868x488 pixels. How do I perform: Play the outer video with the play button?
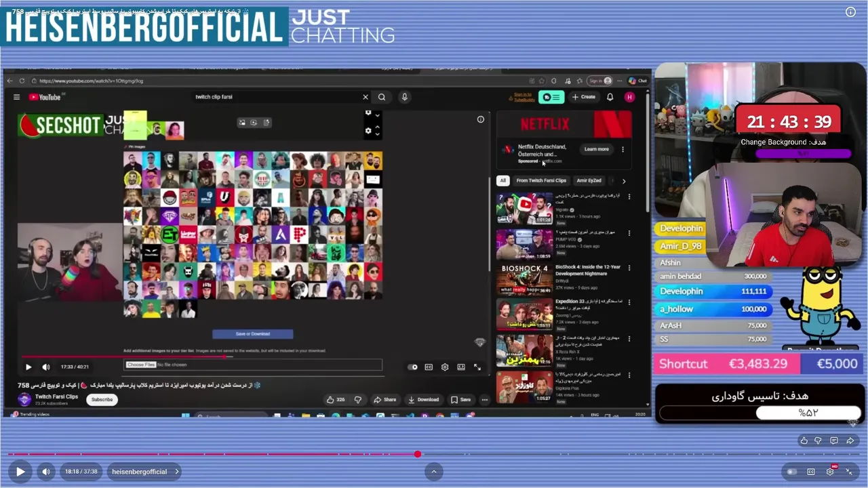(x=20, y=472)
